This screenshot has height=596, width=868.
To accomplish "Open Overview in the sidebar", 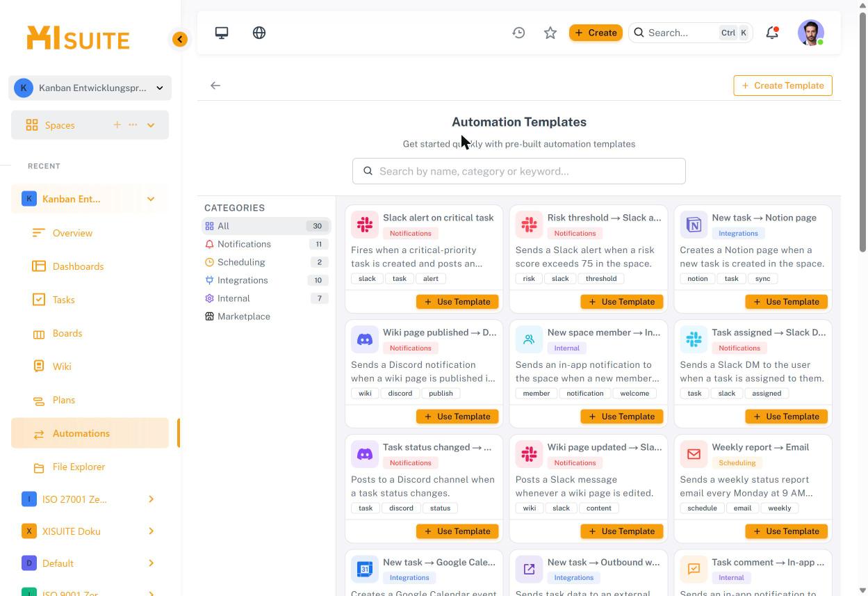I will tap(90, 233).
